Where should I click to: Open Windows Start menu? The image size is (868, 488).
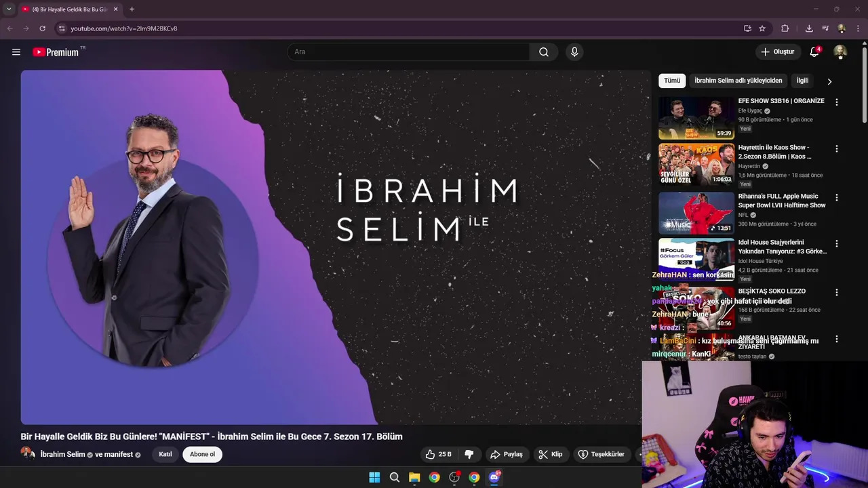pyautogui.click(x=374, y=477)
